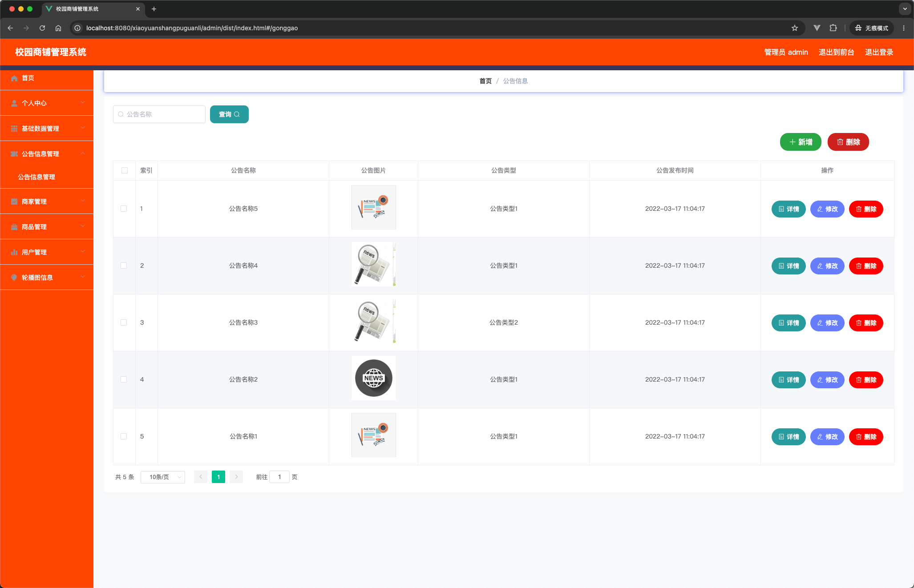Click 修改 for 公告名称4
The width and height of the screenshot is (914, 588).
coord(827,266)
